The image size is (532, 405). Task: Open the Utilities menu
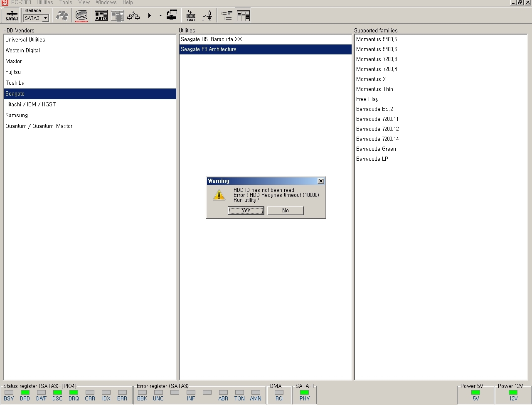tap(44, 2)
